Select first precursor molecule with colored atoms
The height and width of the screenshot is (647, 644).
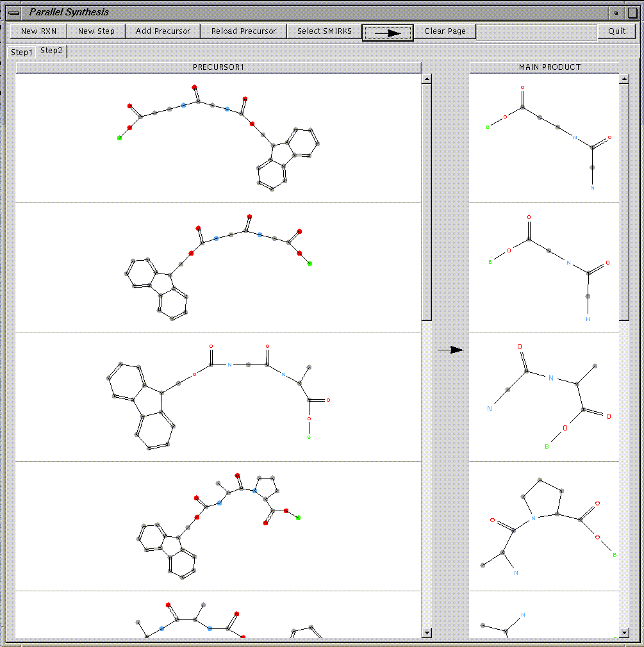pyautogui.click(x=219, y=138)
